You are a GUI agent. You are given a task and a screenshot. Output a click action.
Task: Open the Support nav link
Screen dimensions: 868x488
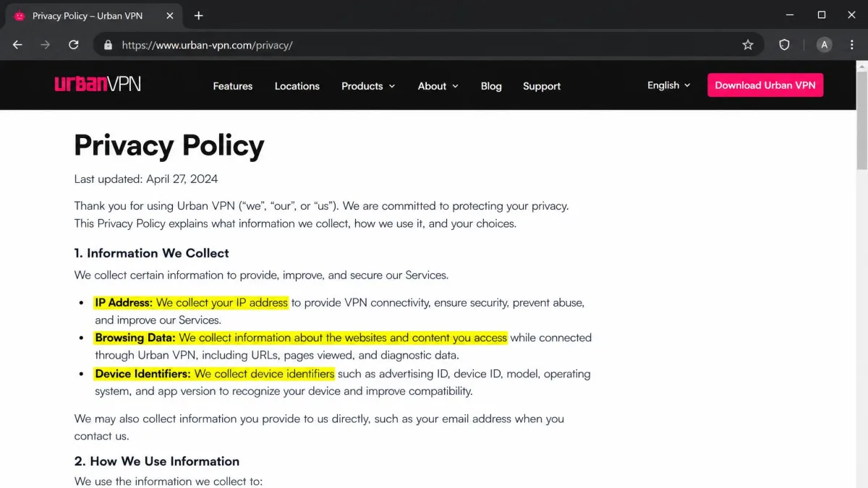542,86
